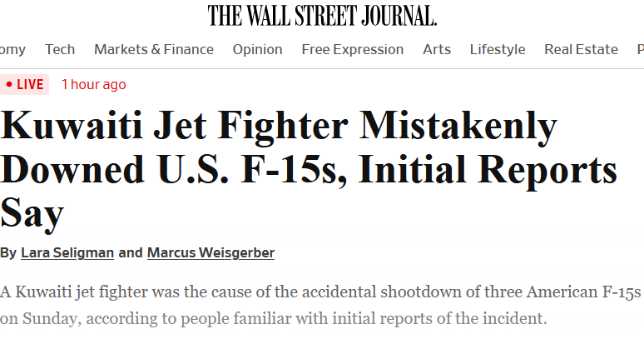Open the Lifestyle section

[x=498, y=49]
